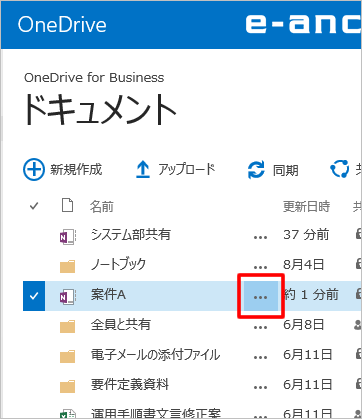Open the ノートブック folder

click(119, 264)
